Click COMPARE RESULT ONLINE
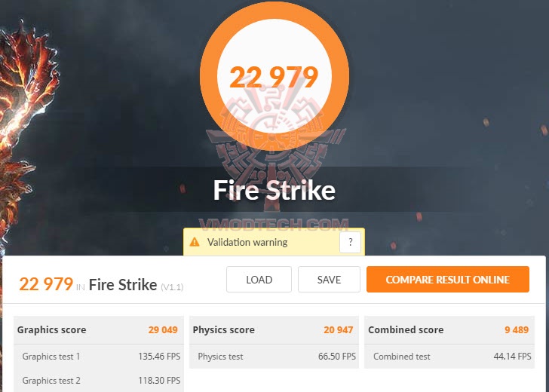 [448, 279]
